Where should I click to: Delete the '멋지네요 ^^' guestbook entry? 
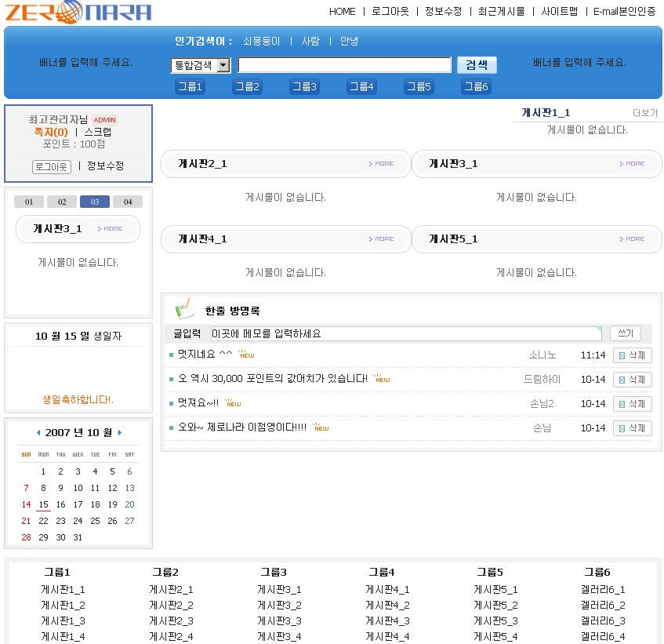pos(632,355)
